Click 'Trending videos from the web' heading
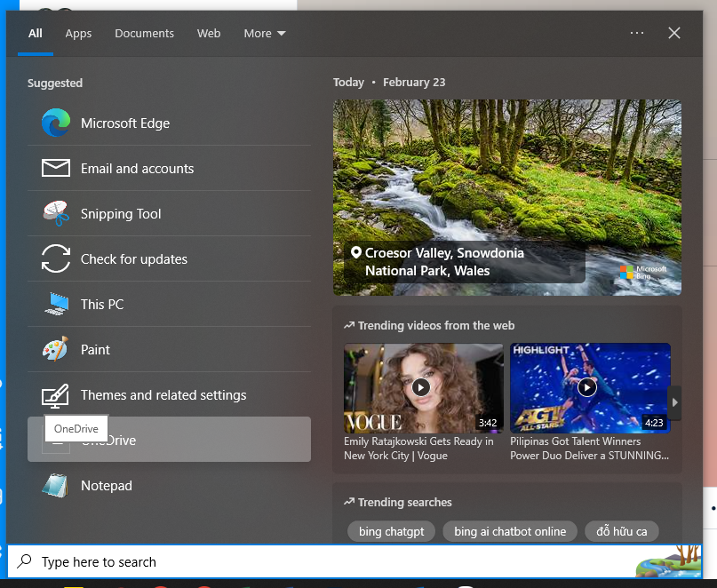Viewport: 717px width, 588px height. [x=436, y=325]
